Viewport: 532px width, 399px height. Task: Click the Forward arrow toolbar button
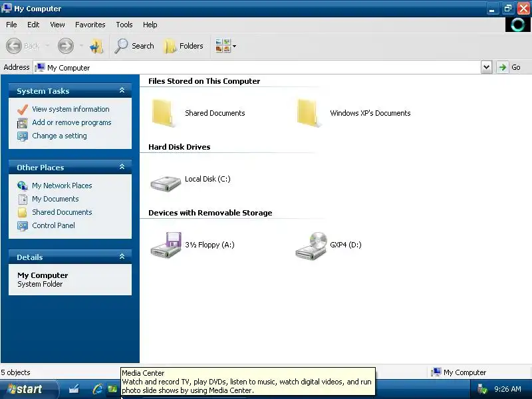point(65,45)
